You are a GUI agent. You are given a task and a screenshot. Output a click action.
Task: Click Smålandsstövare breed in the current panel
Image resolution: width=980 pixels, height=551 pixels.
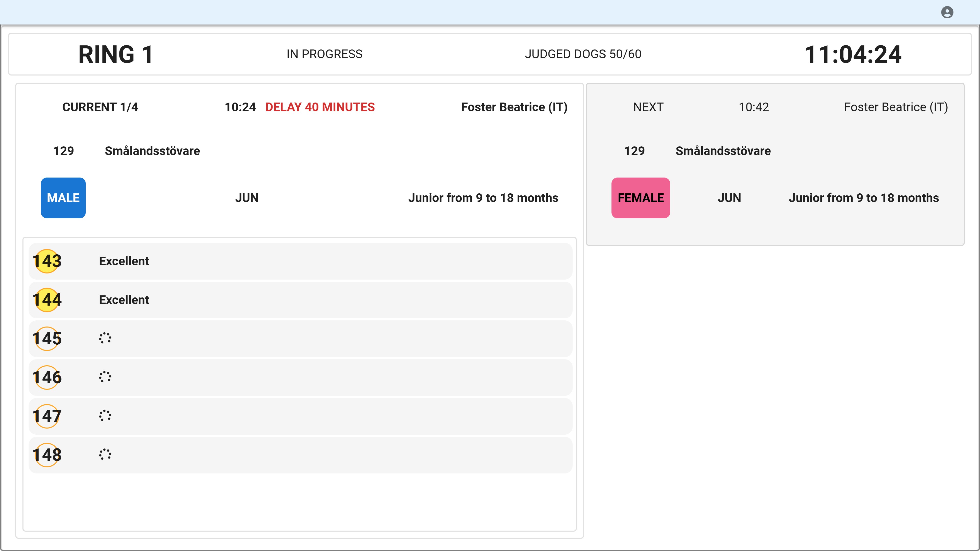point(152,151)
